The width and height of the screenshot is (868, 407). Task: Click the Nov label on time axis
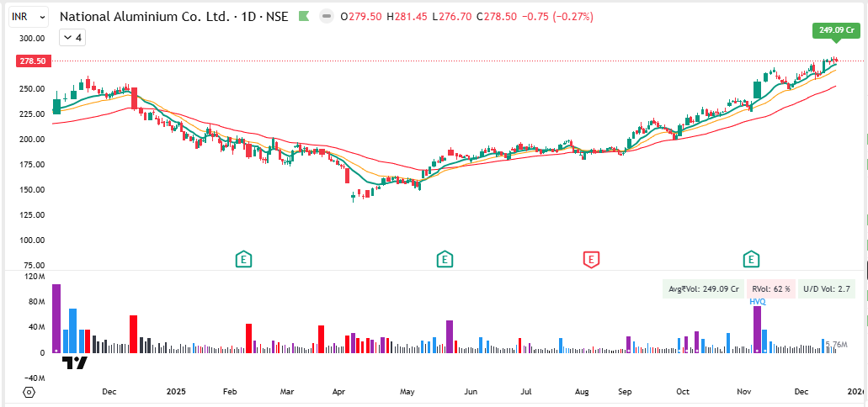tap(743, 392)
